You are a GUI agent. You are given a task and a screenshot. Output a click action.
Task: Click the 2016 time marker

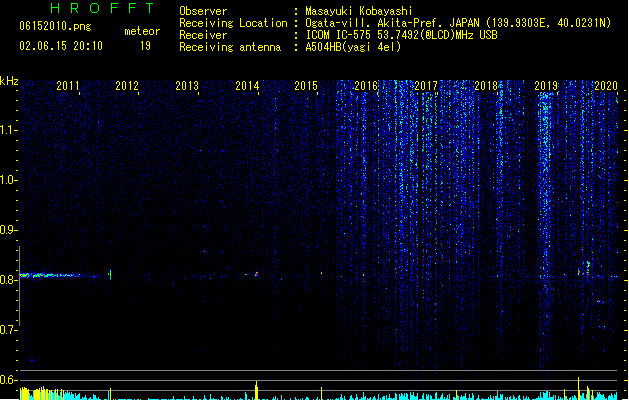point(366,86)
